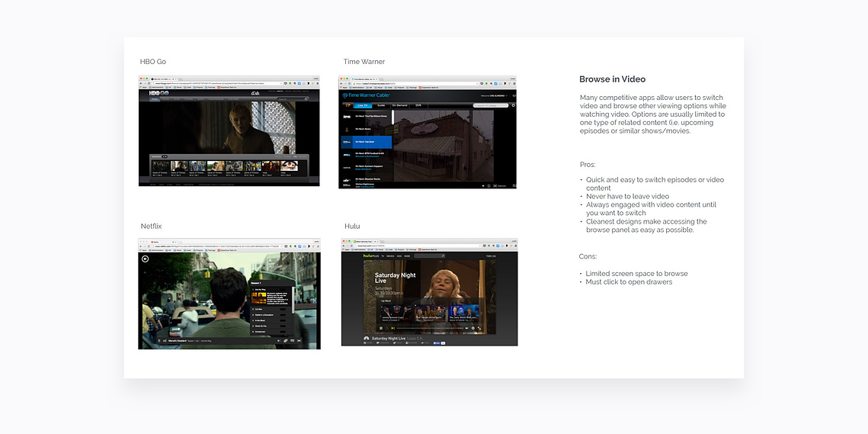Advance the Hulu Up Next carousel arrow

coord(481,313)
